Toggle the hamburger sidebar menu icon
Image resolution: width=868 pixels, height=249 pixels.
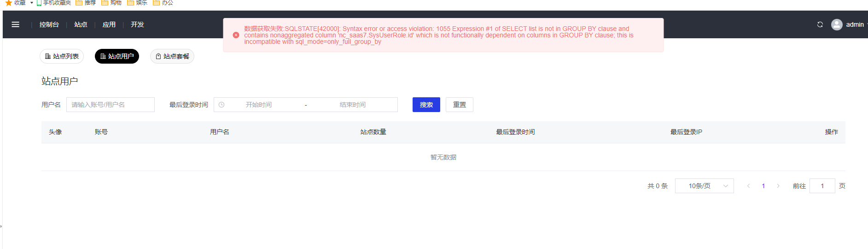point(15,24)
